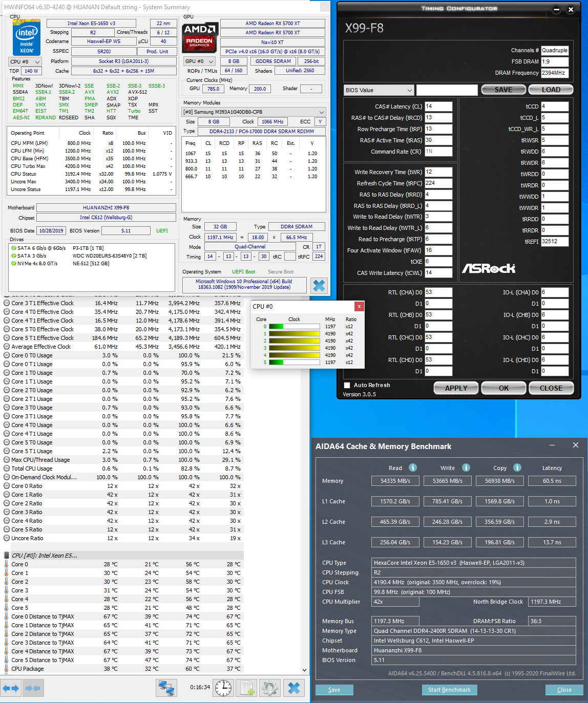Click the collapse columns arrows icon in sensors toolbar
This screenshot has height=703, width=588.
(33, 688)
